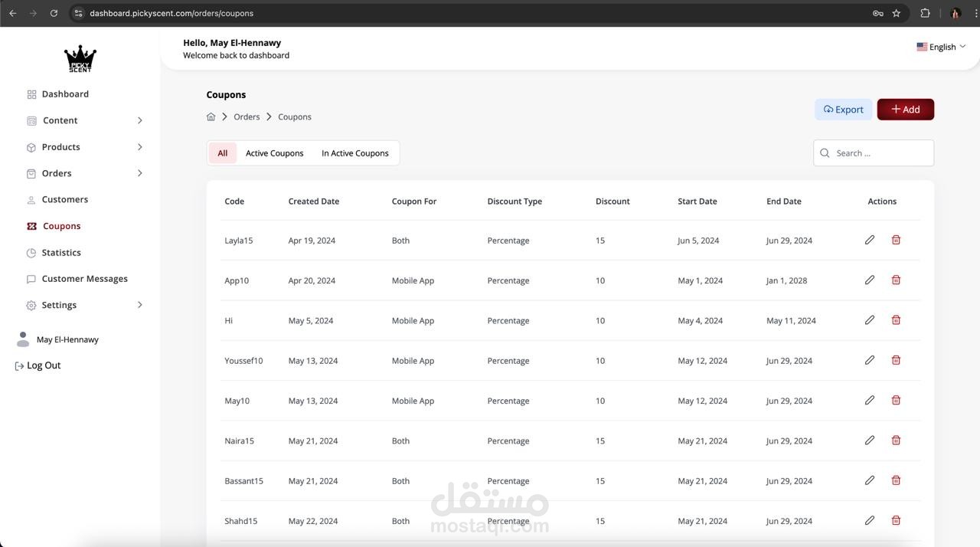The image size is (980, 547).
Task: Focus the coupon Search field
Action: pos(874,153)
